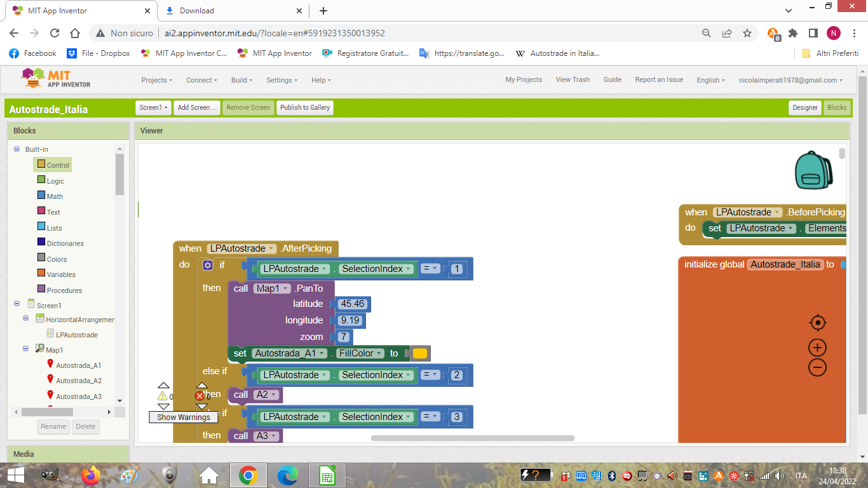Switch to the Designer view
The width and height of the screenshot is (868, 488).
(805, 107)
